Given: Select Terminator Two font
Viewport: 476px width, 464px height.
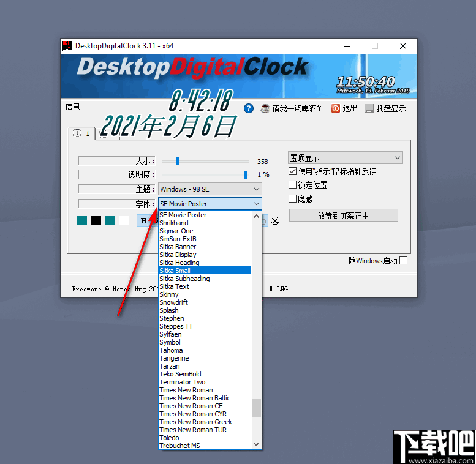Looking at the screenshot, I should (205, 382).
